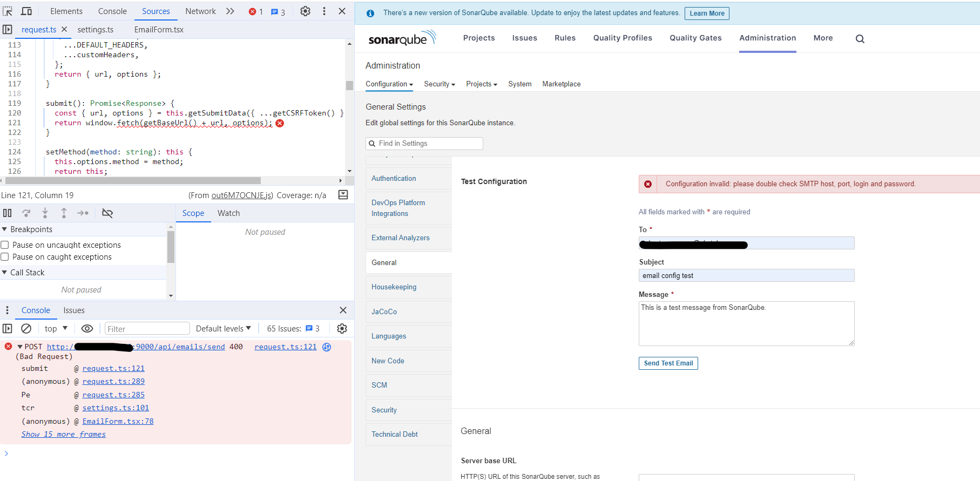Collapse the POST error message triangle
Viewport: 980px width, 481px height.
20,347
